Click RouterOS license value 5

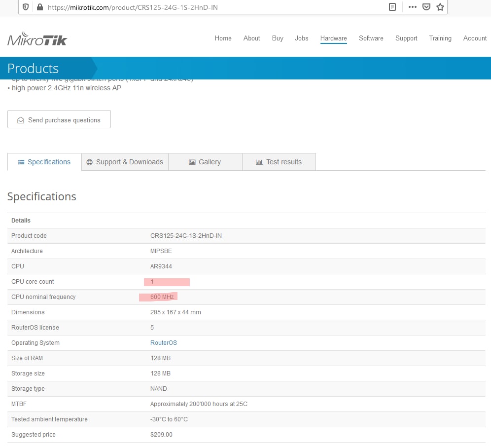[152, 328]
